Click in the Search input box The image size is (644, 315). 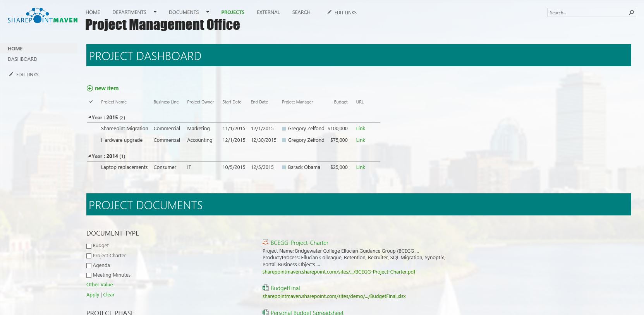click(x=588, y=12)
